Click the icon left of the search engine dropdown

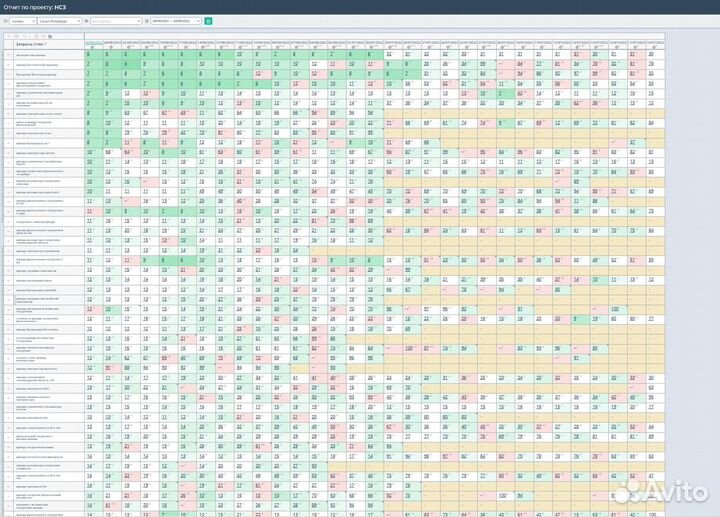point(4,20)
